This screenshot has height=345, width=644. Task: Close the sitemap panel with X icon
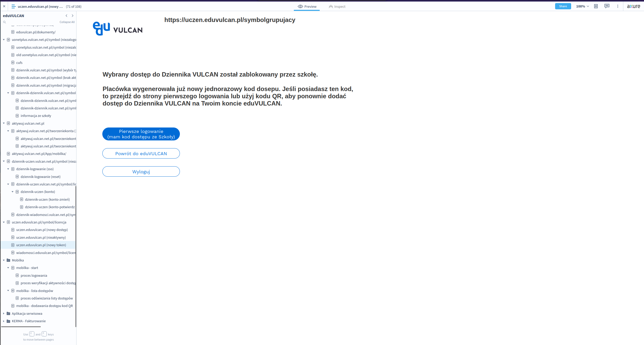[4, 6]
